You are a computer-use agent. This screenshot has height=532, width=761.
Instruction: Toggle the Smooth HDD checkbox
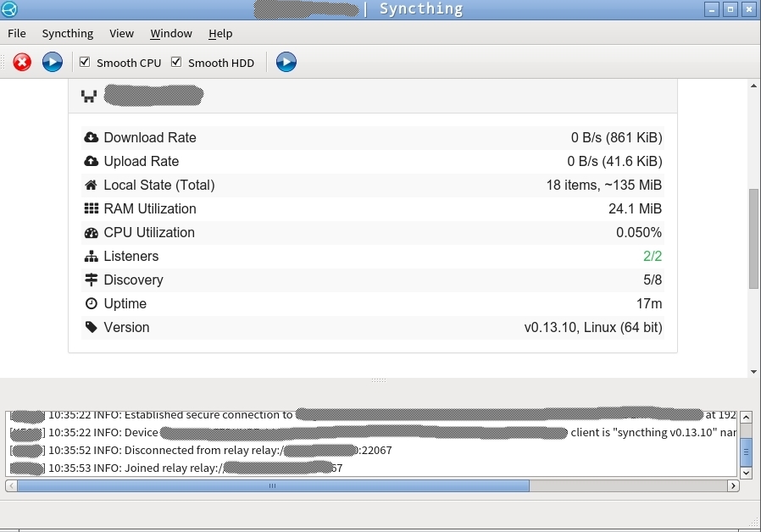176,62
